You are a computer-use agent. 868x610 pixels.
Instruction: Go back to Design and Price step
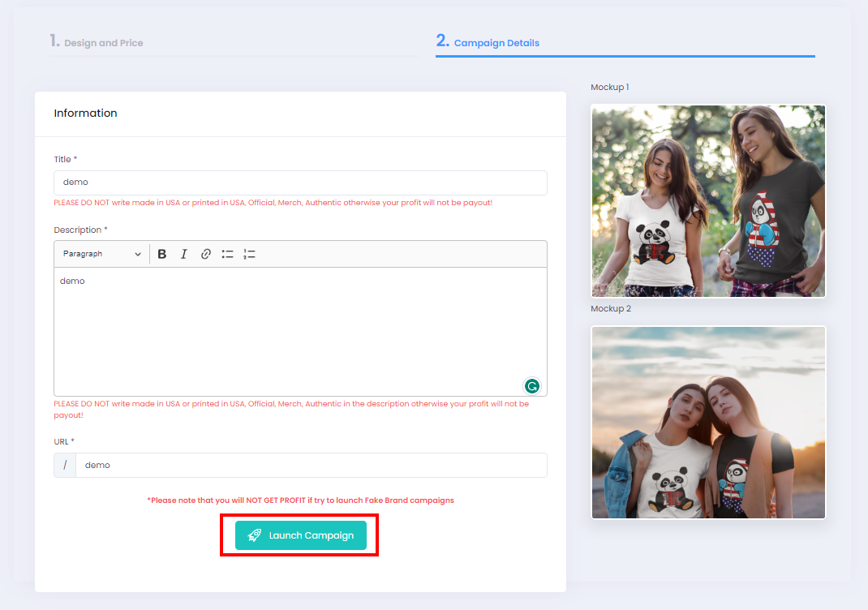(97, 42)
